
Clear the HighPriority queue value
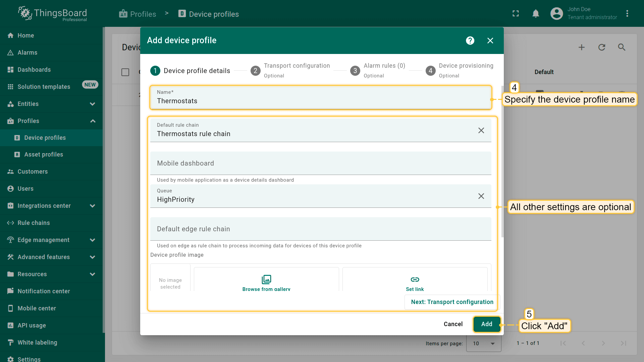point(481,196)
